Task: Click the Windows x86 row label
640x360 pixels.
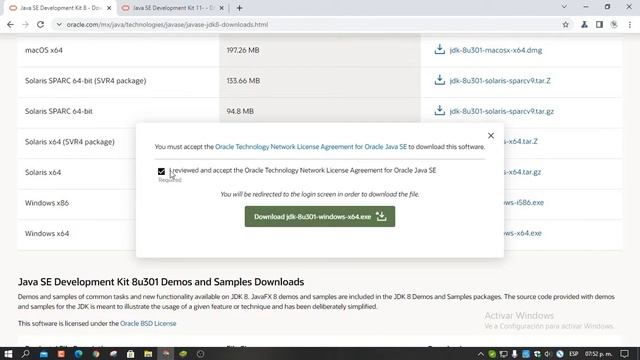Action: 47,203
